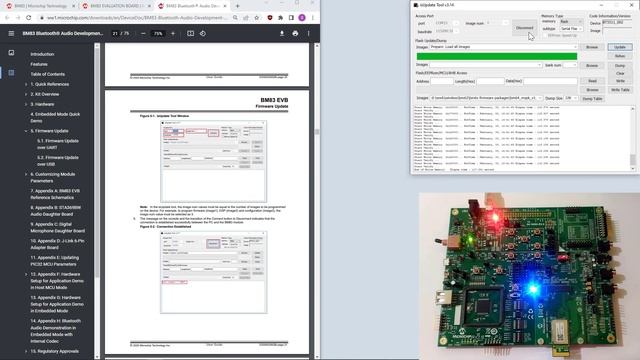Open the browser side panel
The image size is (640, 360).
tap(291, 18)
